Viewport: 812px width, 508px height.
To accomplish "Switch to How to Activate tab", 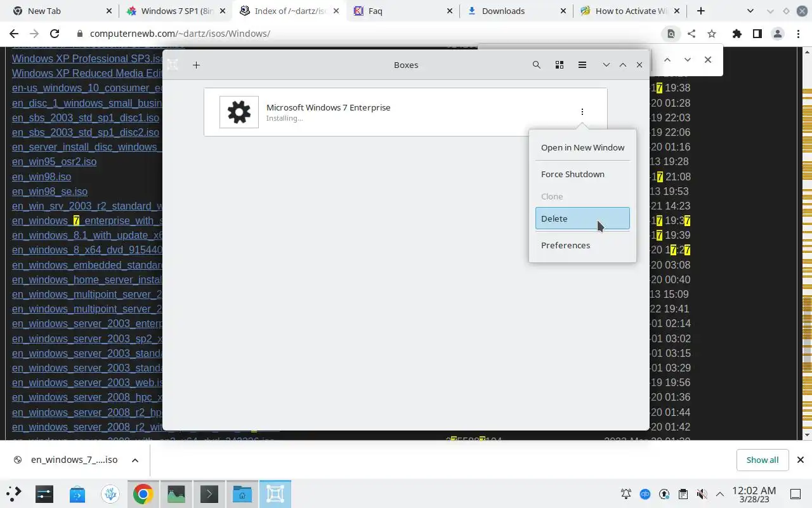I will pos(631,11).
